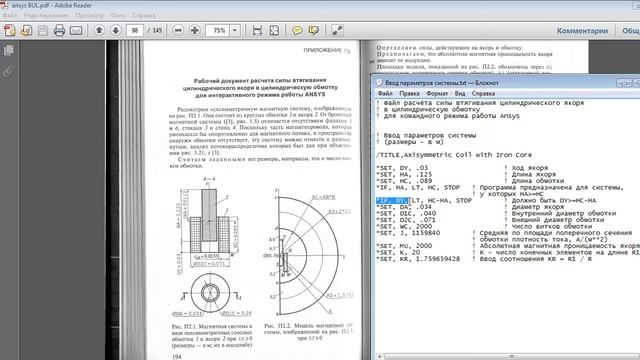Image resolution: width=640 pixels, height=360 pixels.
Task: Click the zoom percentage field showing 75%
Action: click(x=218, y=31)
